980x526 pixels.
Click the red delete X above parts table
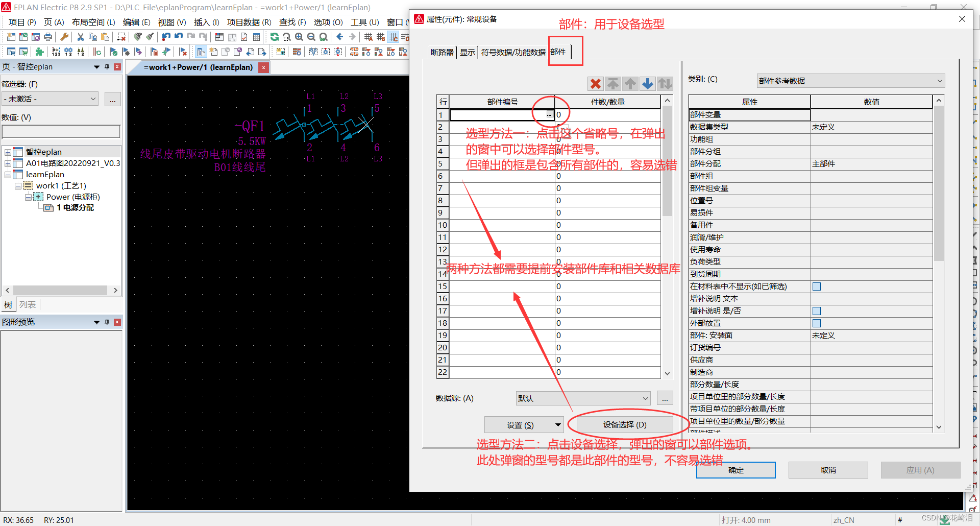[595, 84]
